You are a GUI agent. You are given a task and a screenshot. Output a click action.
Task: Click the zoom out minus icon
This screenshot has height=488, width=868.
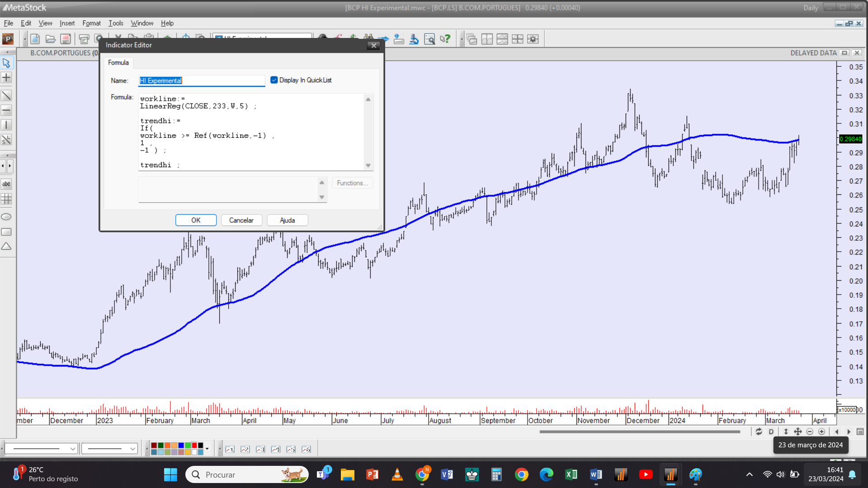tap(810, 432)
